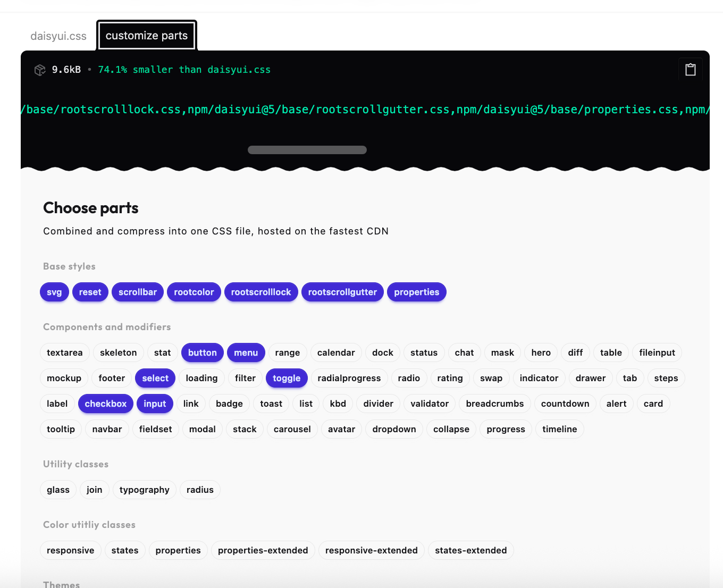Enable the dropdown component chip
Viewport: 723px width, 588px height.
tap(394, 429)
